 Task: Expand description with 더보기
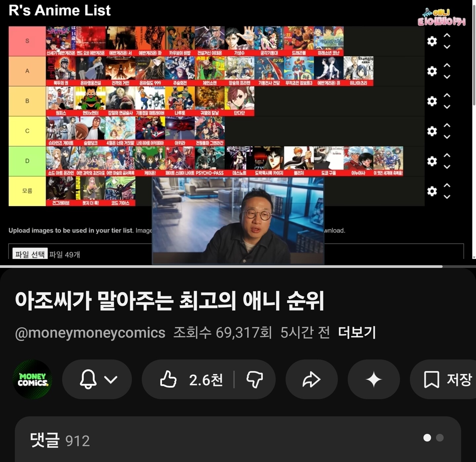pos(357,333)
